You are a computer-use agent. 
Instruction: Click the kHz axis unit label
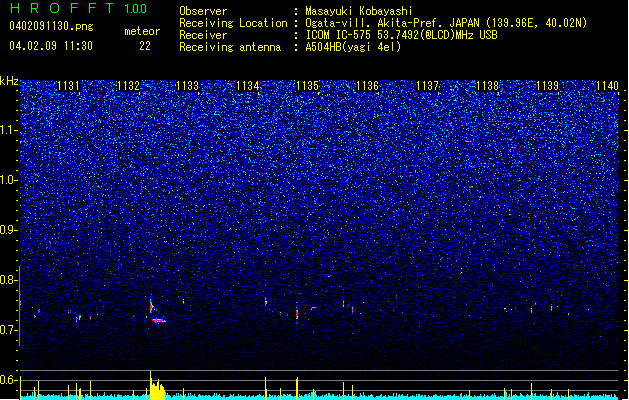click(x=9, y=81)
